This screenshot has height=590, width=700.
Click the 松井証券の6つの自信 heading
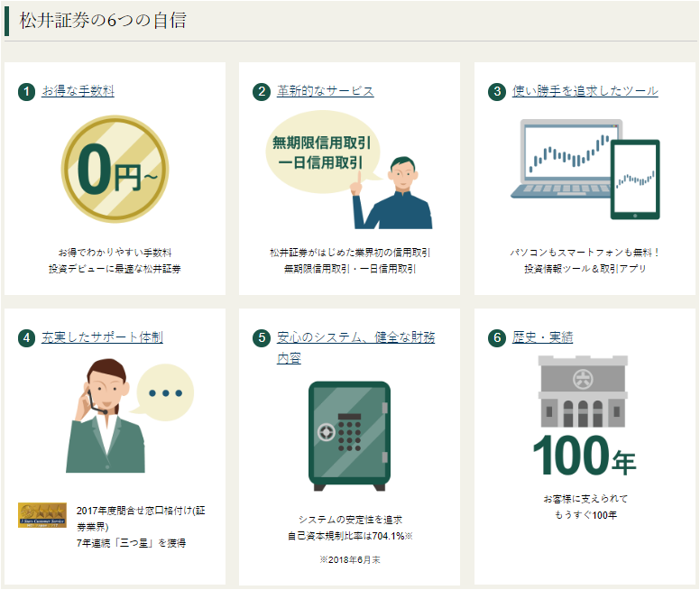[x=103, y=21]
